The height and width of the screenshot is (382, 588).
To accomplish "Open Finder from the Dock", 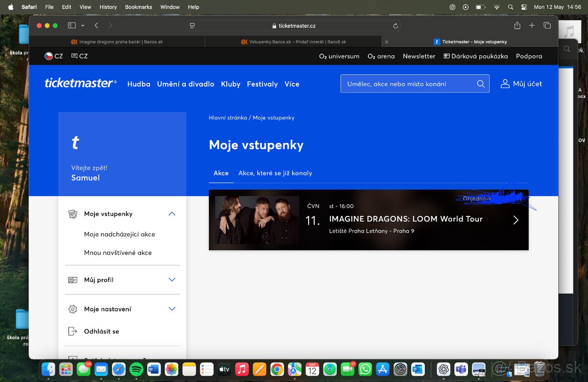I will (48, 369).
